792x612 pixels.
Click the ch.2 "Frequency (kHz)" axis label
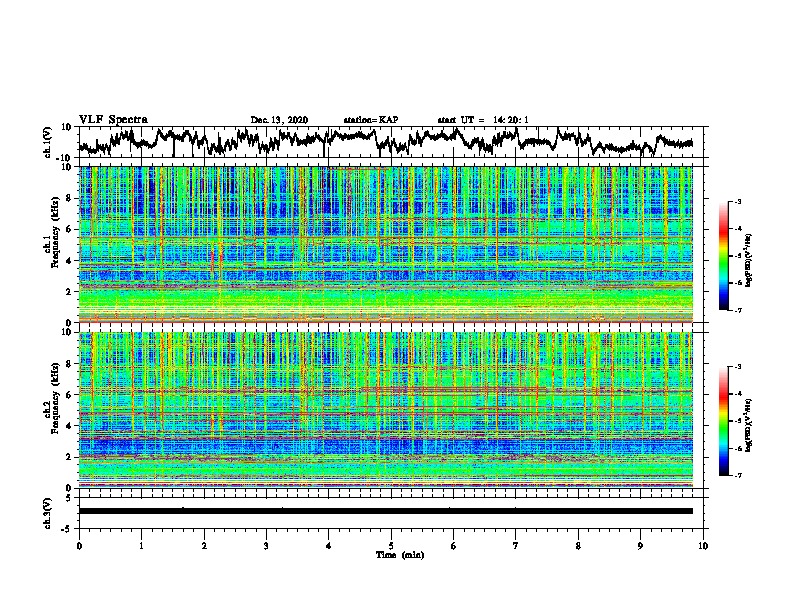[x=55, y=398]
